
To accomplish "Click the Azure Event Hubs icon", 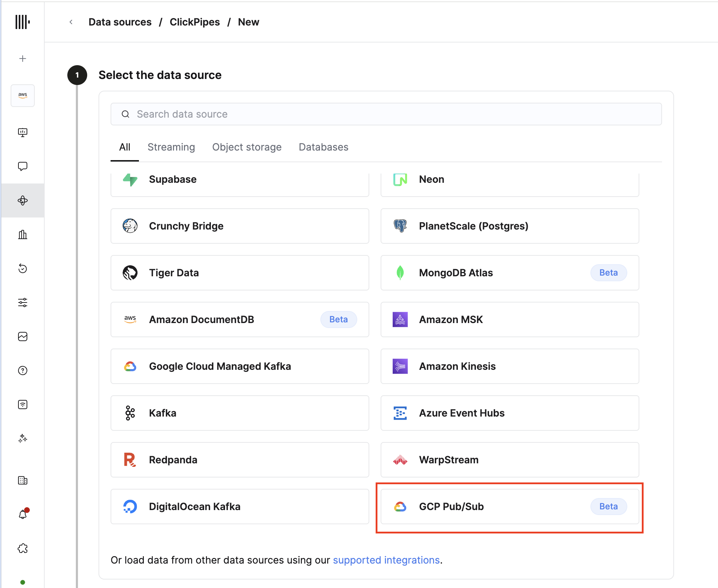I will pos(400,413).
